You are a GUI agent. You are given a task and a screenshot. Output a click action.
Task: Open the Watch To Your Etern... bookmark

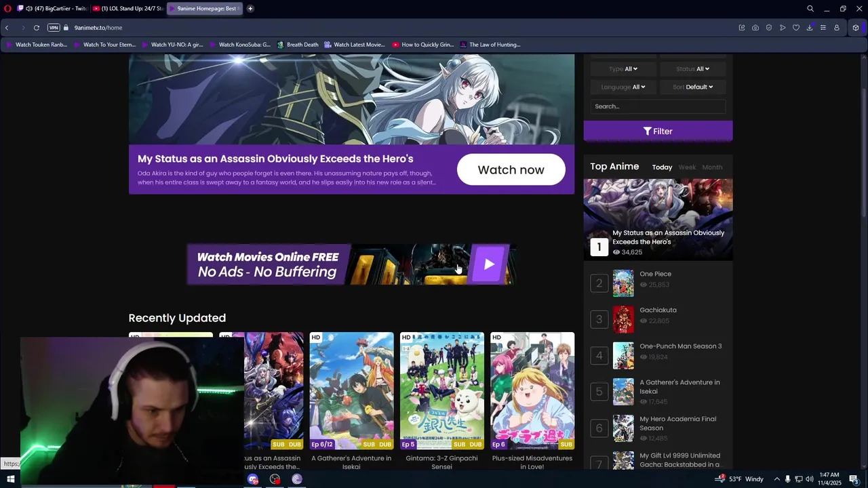[x=104, y=45]
